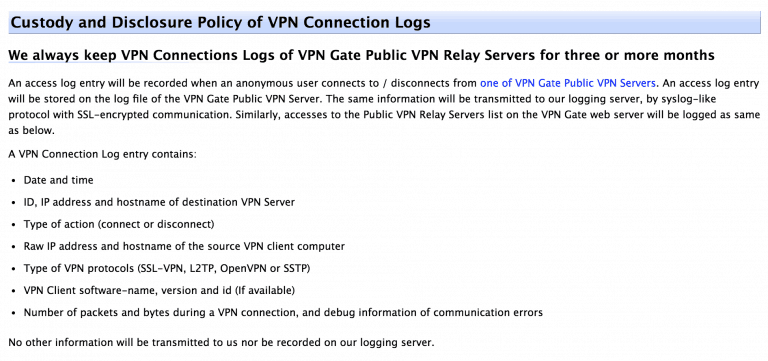Click the 'Custody and Disclosure Policy of VPN Connection Logs' heading
Viewport: 768px width, 361px height.
(220, 23)
